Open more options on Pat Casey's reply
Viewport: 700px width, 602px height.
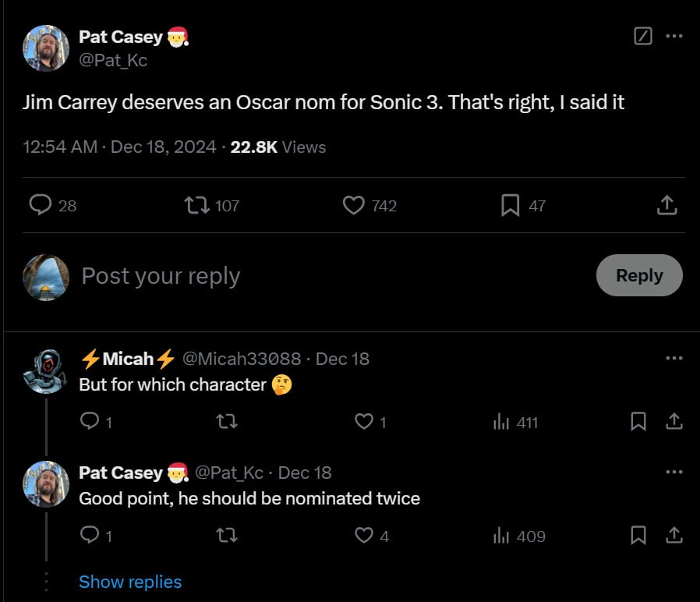click(x=673, y=473)
